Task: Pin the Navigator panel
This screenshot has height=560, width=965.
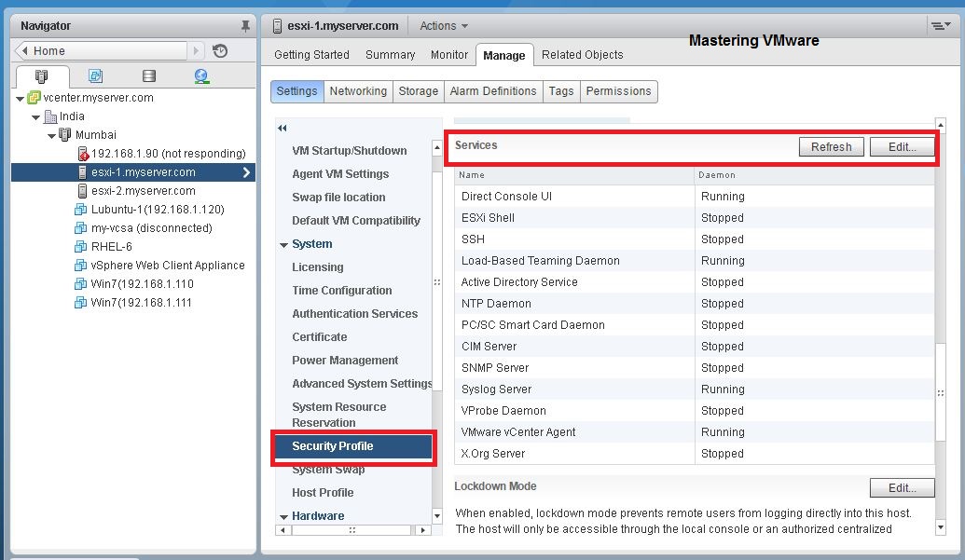Action: pos(245,26)
